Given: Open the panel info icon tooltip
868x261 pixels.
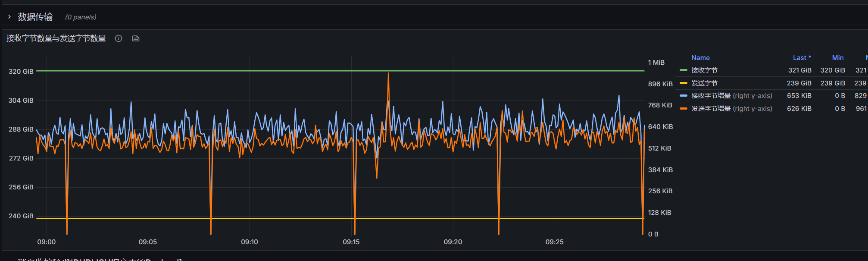Looking at the screenshot, I should (119, 38).
